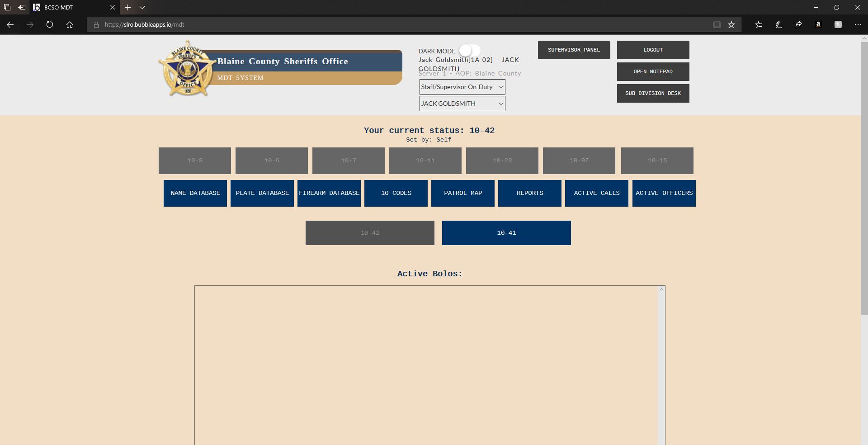
Task: Click the 'Active Bolos:' heading
Action: 429,274
